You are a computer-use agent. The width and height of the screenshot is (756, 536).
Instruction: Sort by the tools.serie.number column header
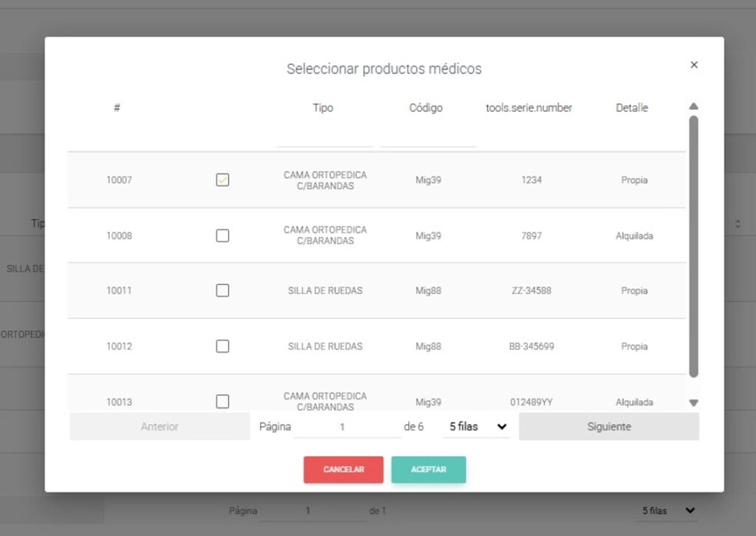point(529,108)
